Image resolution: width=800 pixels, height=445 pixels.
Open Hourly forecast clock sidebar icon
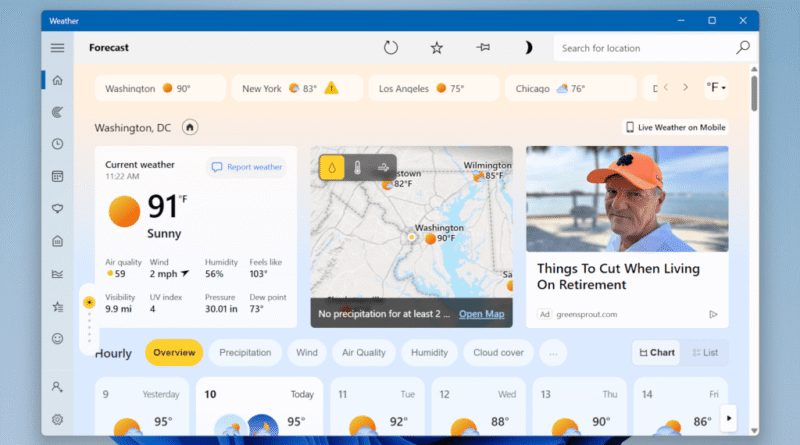point(58,144)
